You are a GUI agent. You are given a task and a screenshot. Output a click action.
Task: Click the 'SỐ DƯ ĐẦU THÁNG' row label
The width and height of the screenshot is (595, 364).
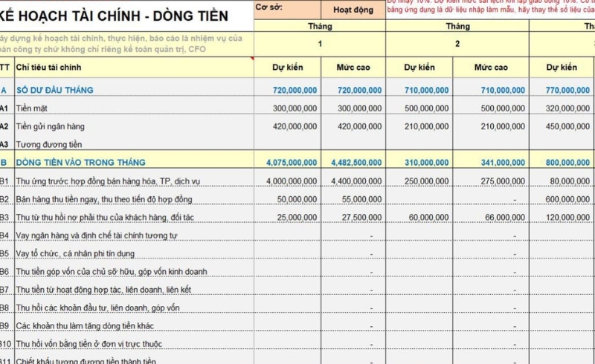(54, 90)
